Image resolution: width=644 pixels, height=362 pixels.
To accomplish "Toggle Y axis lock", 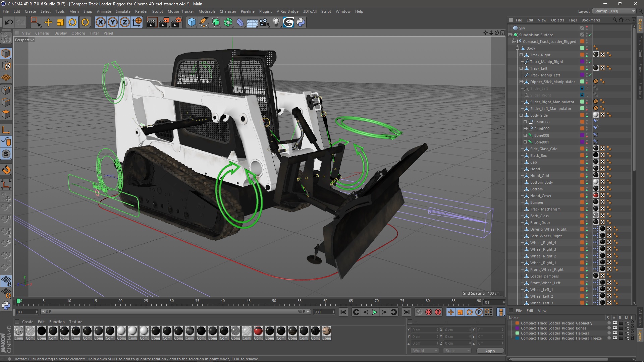I will [x=113, y=22].
